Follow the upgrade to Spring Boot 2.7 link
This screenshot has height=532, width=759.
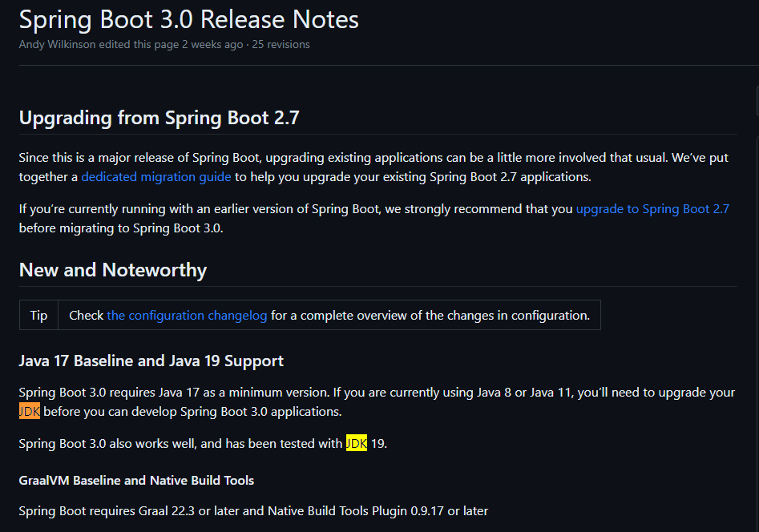point(652,208)
